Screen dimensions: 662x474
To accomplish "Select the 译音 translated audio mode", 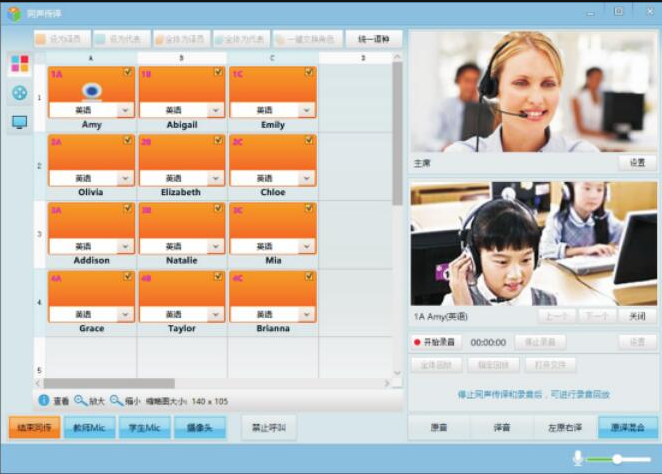I will [502, 428].
